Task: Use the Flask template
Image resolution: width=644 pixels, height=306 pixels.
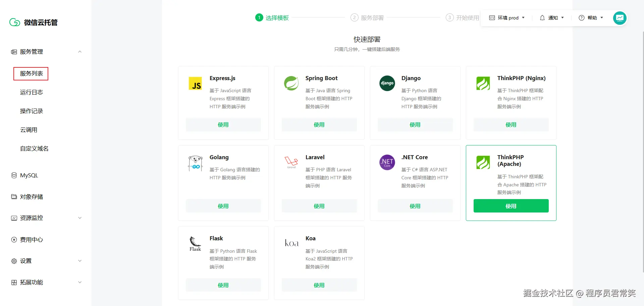Action: (223, 285)
